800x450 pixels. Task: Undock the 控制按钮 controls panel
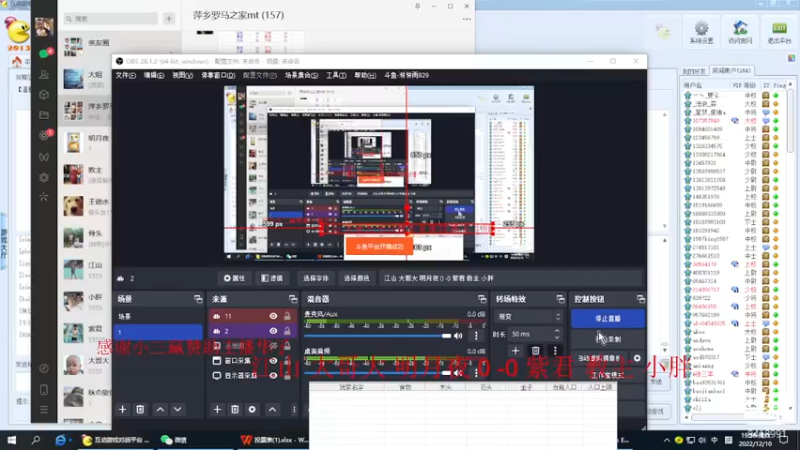tap(641, 299)
